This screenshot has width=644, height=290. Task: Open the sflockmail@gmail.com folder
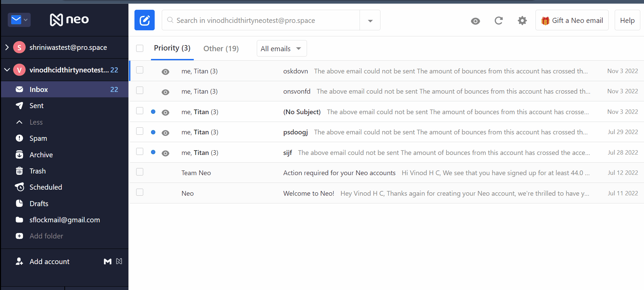click(65, 220)
